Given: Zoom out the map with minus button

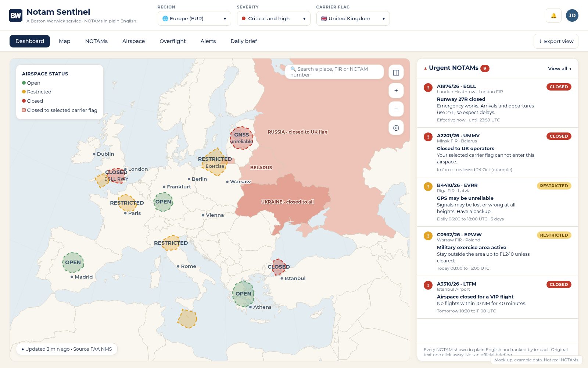Looking at the screenshot, I should [x=396, y=109].
